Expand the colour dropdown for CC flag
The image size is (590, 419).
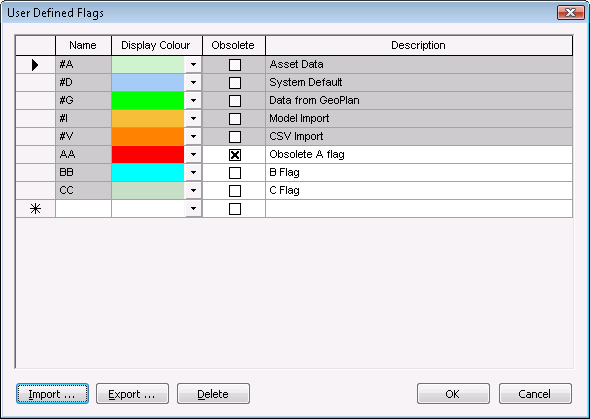[193, 190]
